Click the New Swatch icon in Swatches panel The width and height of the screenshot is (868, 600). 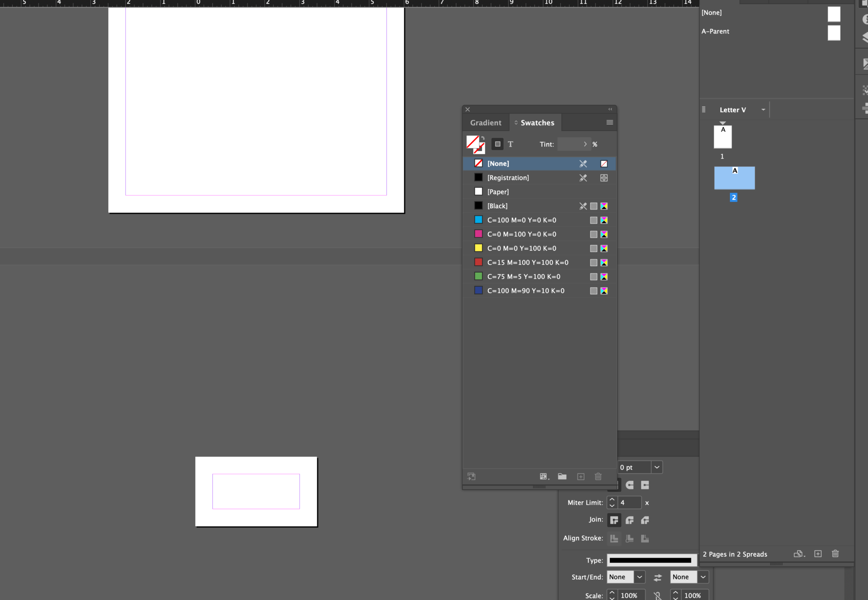(580, 476)
